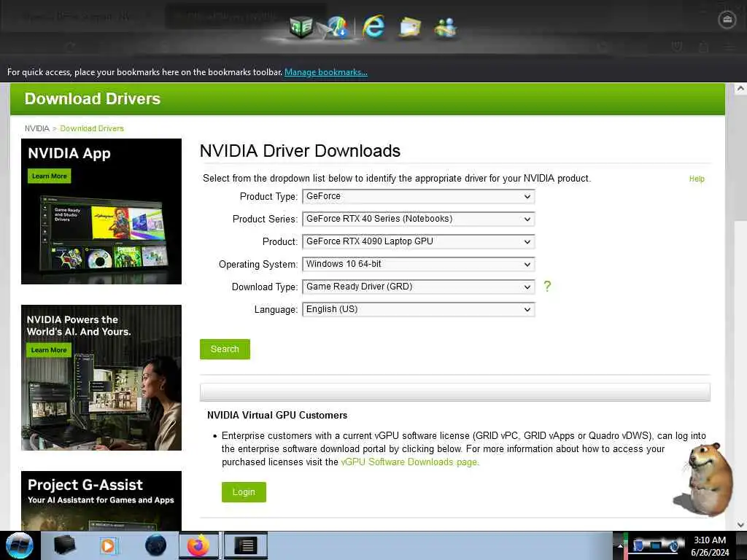The width and height of the screenshot is (747, 560).
Task: Open the Help link
Action: pos(697,179)
